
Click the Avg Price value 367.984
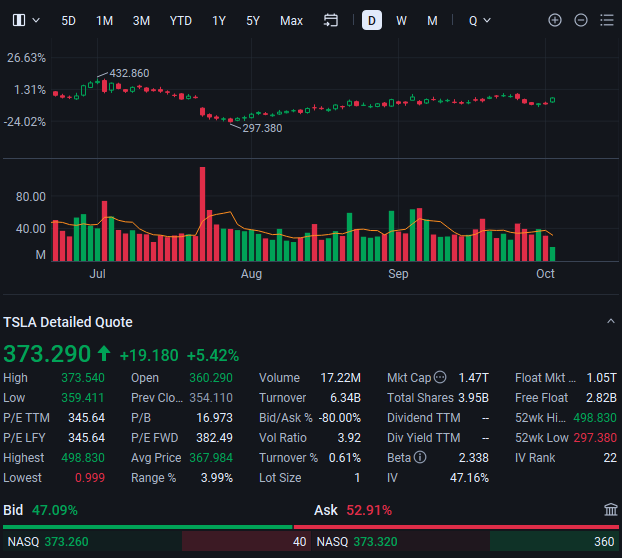[x=211, y=458]
